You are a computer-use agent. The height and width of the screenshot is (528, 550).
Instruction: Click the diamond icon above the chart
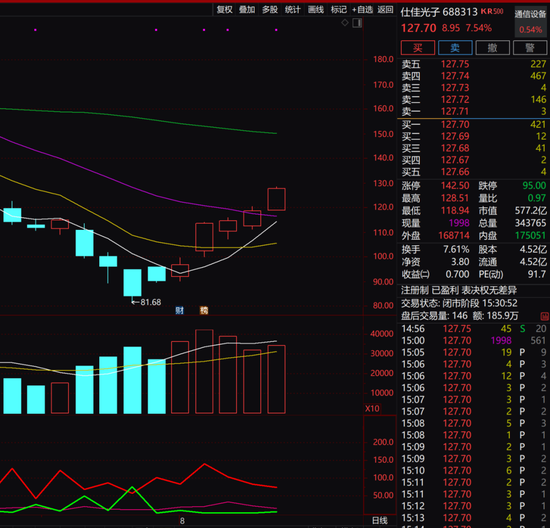pos(345,23)
